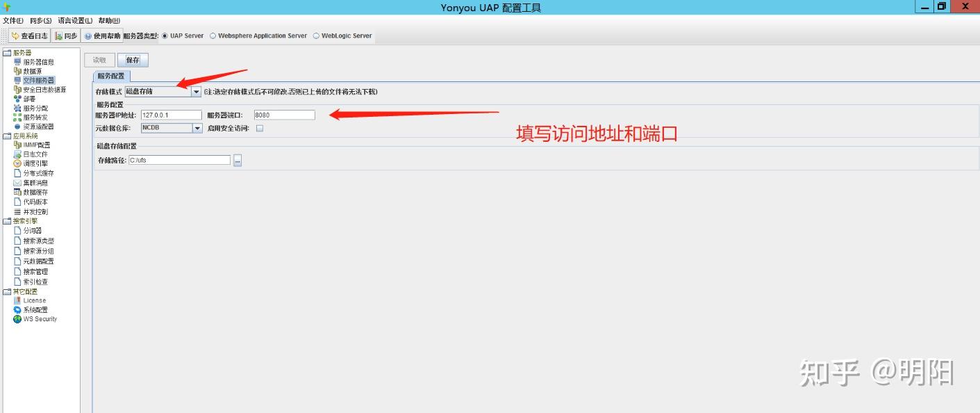
Task: Open the 帮助 menu
Action: (108, 20)
